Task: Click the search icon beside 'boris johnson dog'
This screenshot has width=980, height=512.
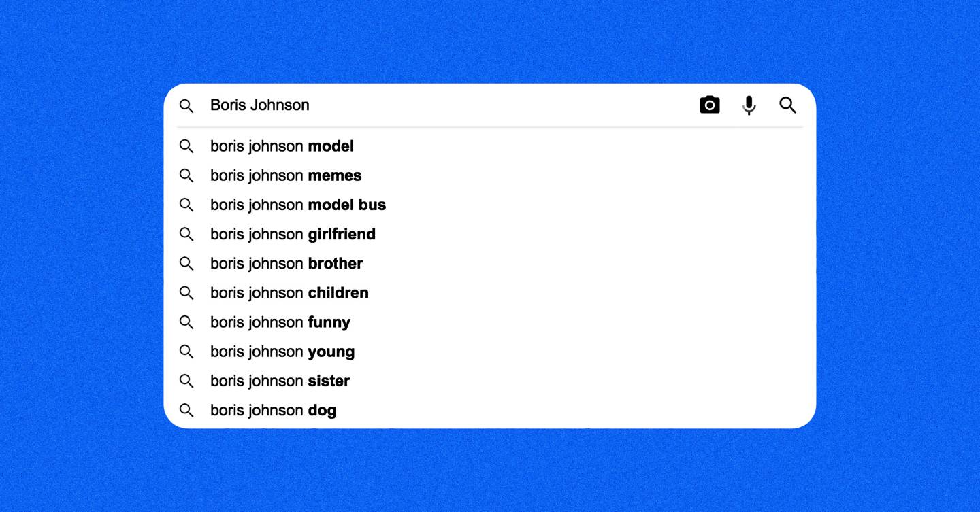Action: tap(186, 410)
